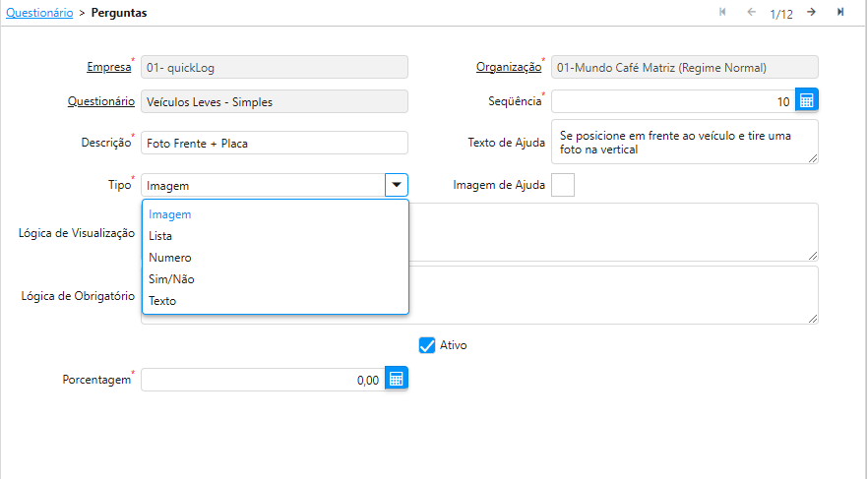
Task: Click the Empresa label link
Action: tap(108, 68)
